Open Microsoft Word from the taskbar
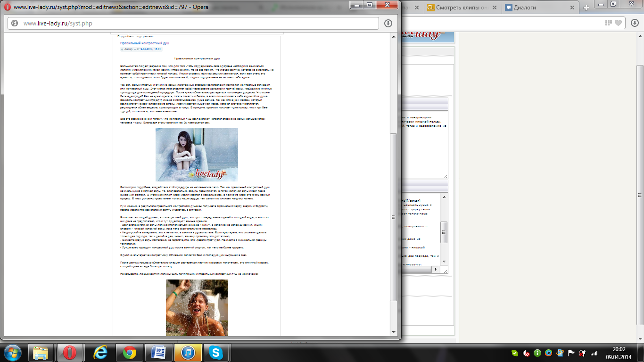The width and height of the screenshot is (644, 362). coord(158,352)
